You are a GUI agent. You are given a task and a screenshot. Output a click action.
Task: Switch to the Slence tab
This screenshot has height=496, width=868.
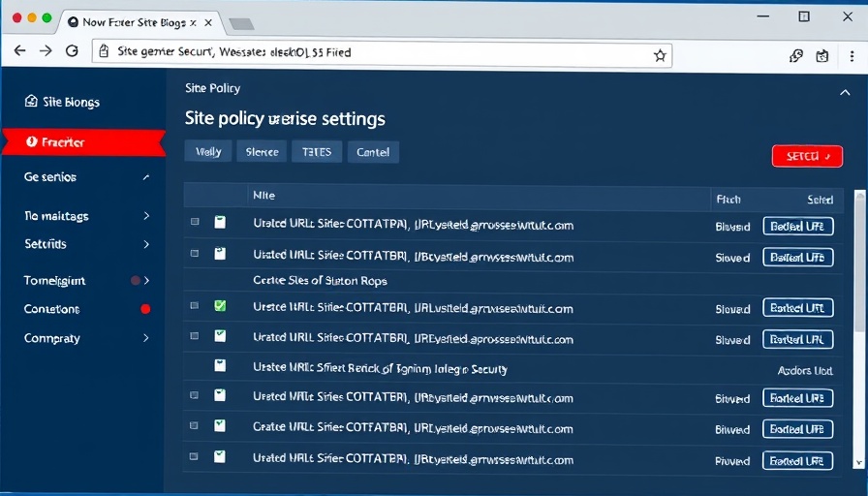click(262, 151)
